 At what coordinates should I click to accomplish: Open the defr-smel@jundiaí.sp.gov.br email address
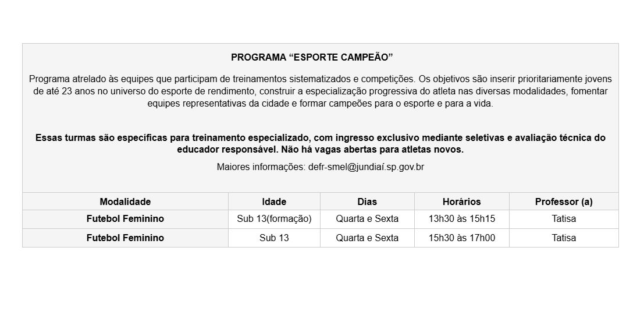[x=366, y=167]
